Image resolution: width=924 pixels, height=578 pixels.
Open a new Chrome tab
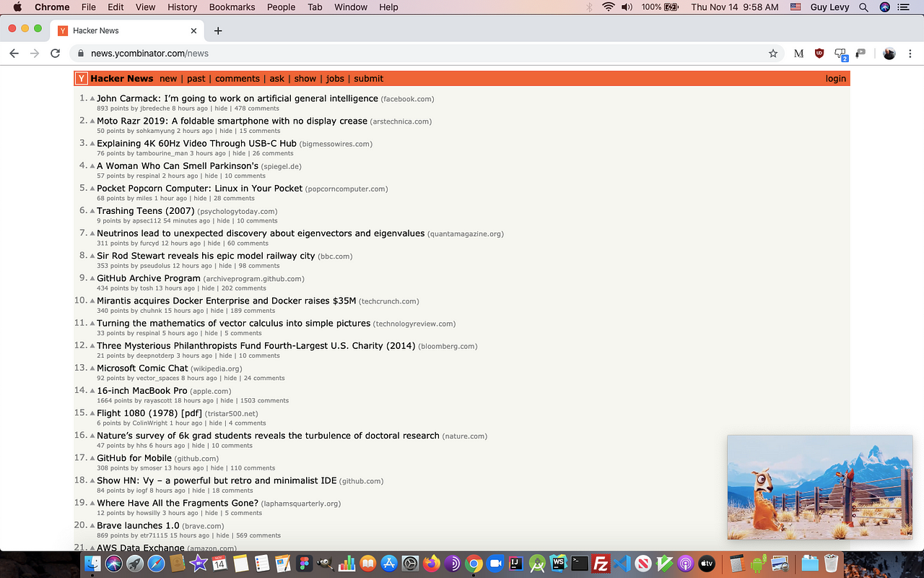tap(218, 30)
